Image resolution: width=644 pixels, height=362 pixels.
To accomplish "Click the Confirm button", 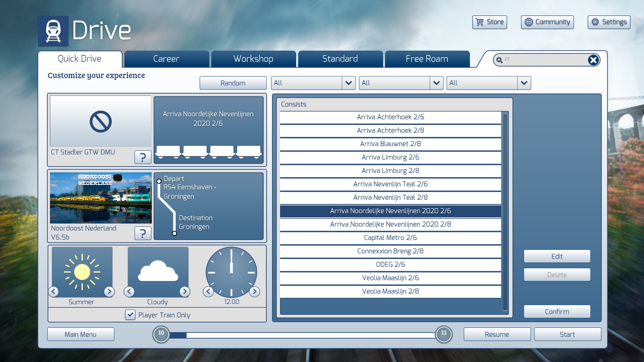I will [x=557, y=311].
